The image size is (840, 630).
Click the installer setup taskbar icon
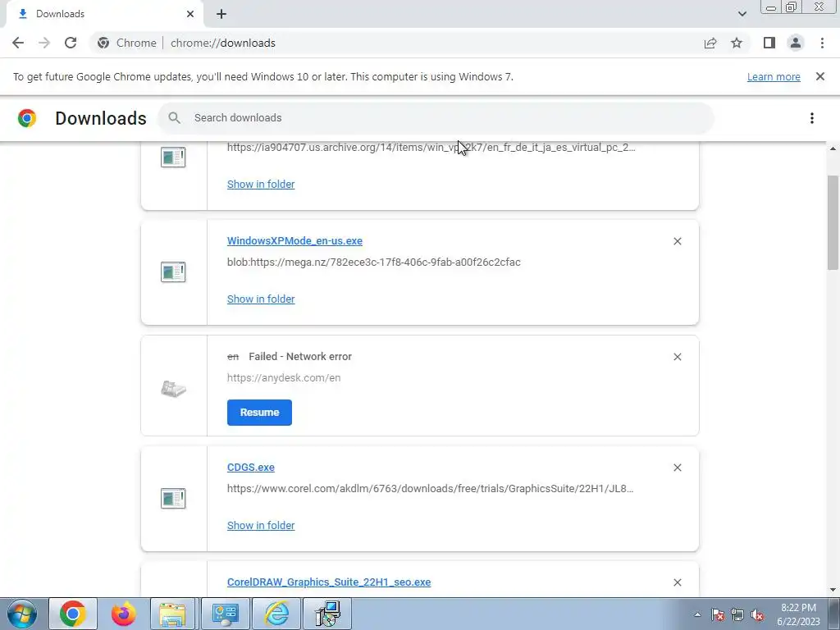[328, 614]
